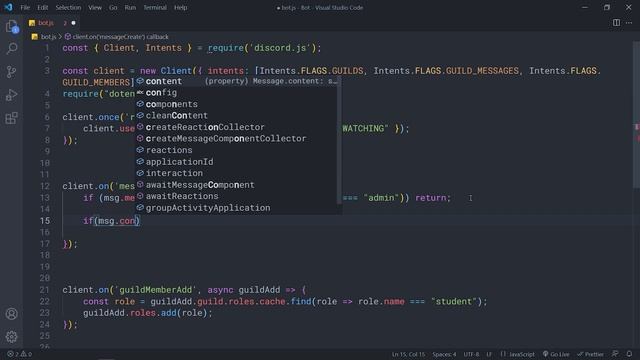The image size is (640, 360).
Task: Change file encoding UTF-8
Action: pos(471,354)
